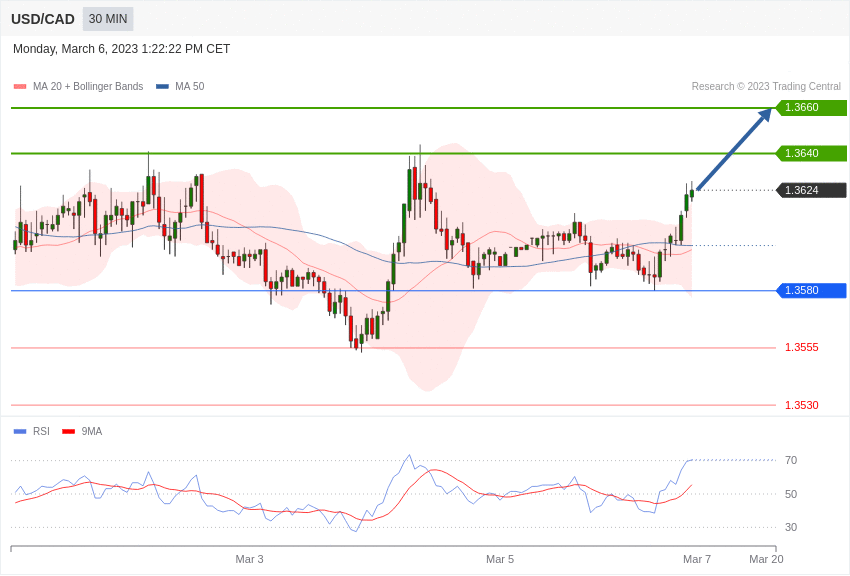Click the Mar 5 date axis label
The image size is (850, 576).
[x=500, y=559]
